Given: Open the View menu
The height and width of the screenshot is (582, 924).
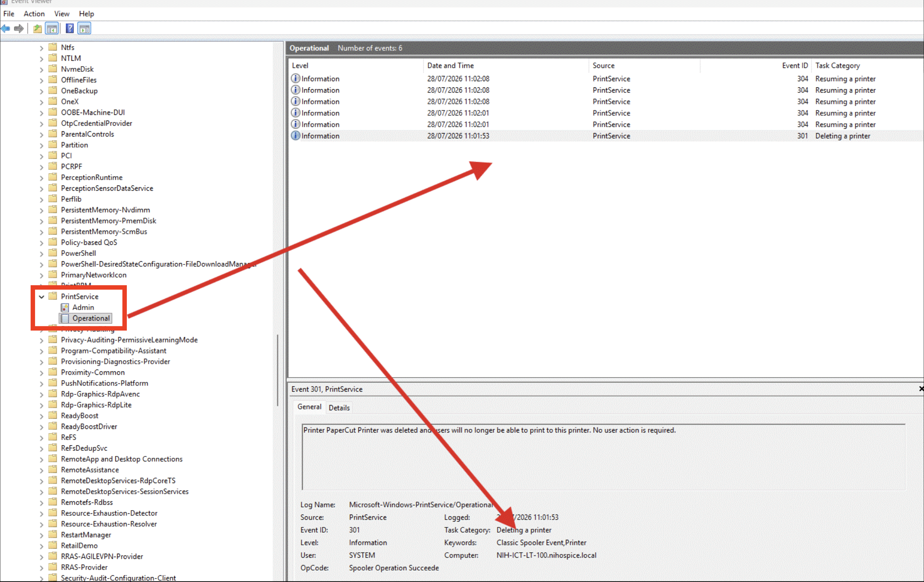Looking at the screenshot, I should click(x=62, y=14).
